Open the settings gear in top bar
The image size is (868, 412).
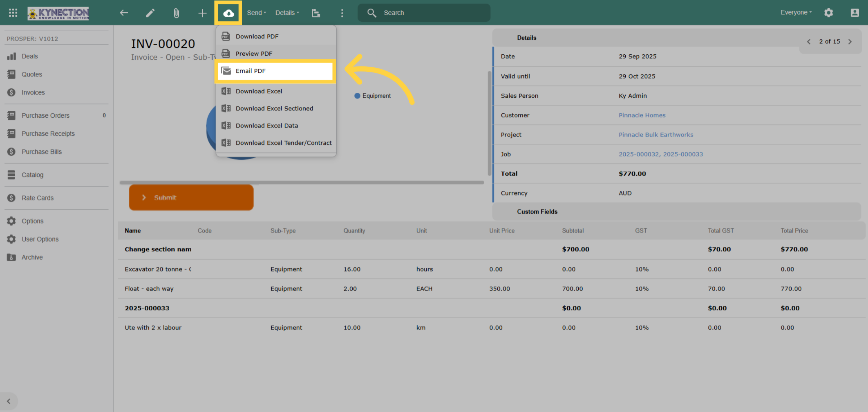pyautogui.click(x=829, y=13)
